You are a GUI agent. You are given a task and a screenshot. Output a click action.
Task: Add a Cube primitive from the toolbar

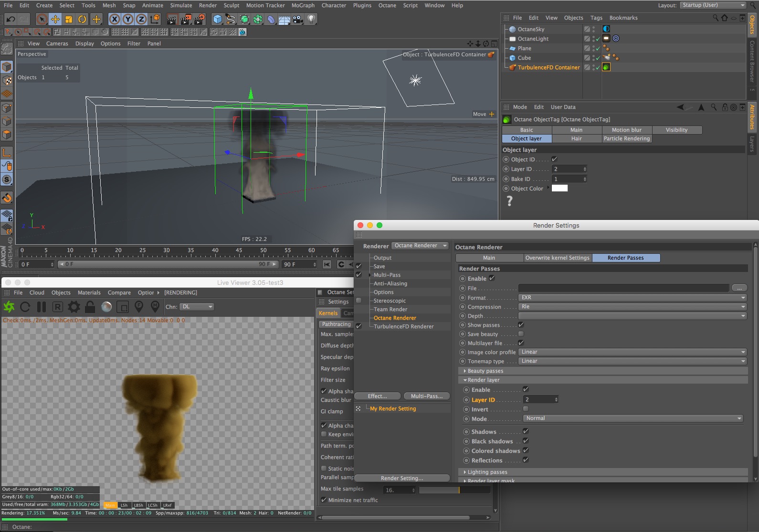point(218,19)
